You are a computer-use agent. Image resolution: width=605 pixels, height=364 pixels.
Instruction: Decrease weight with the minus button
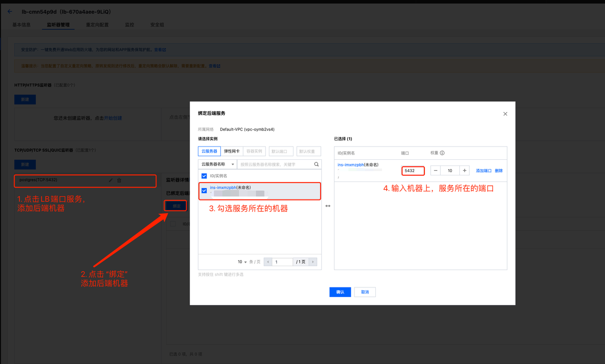(x=435, y=171)
